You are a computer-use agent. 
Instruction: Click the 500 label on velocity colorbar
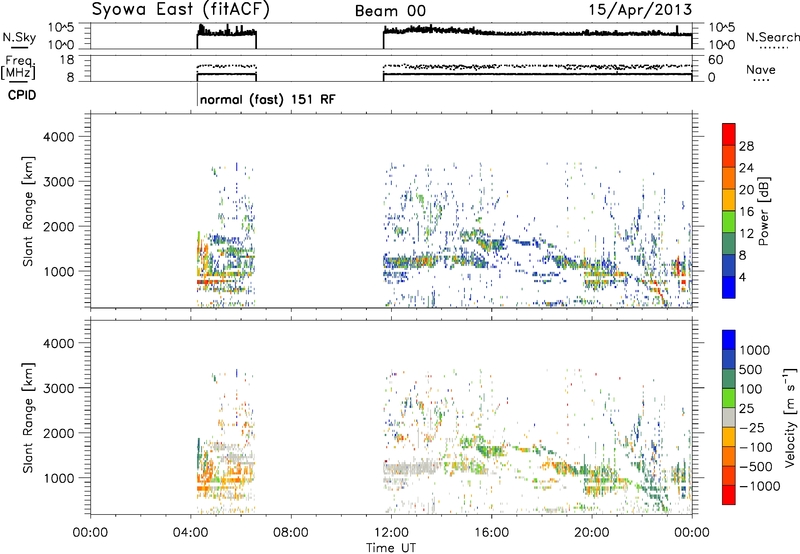coord(751,370)
